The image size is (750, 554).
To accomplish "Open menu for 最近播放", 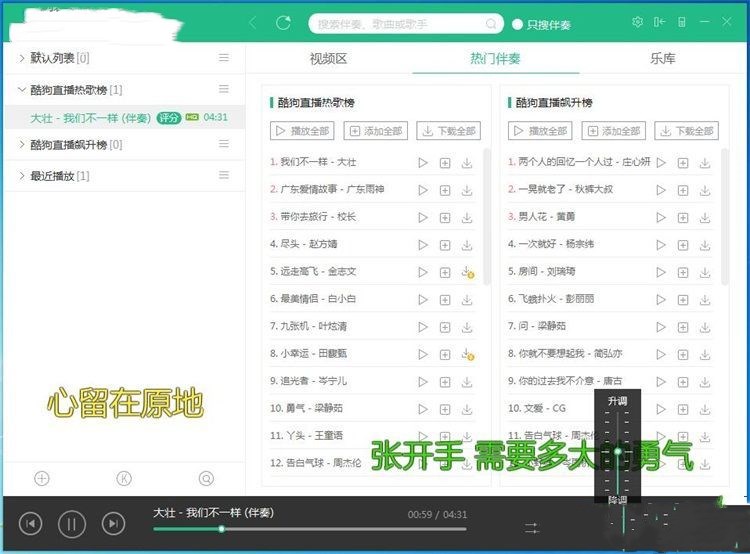I will [223, 176].
